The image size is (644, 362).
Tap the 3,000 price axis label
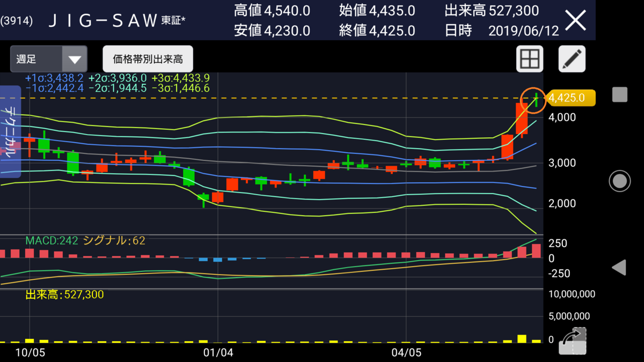point(562,162)
